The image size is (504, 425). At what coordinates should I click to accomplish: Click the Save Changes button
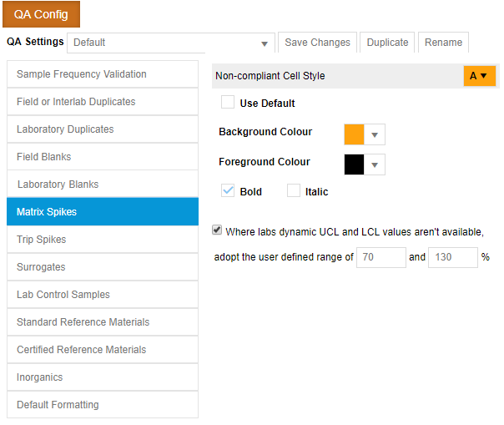tap(318, 43)
